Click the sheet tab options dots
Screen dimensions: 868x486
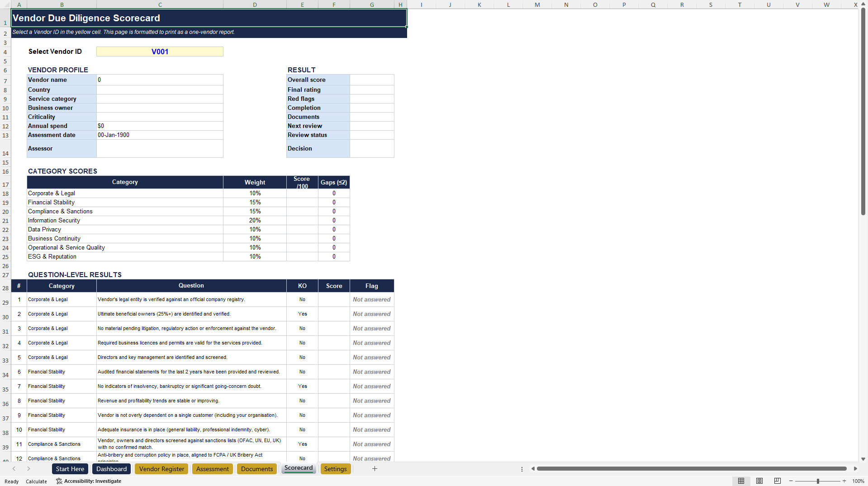pos(522,469)
